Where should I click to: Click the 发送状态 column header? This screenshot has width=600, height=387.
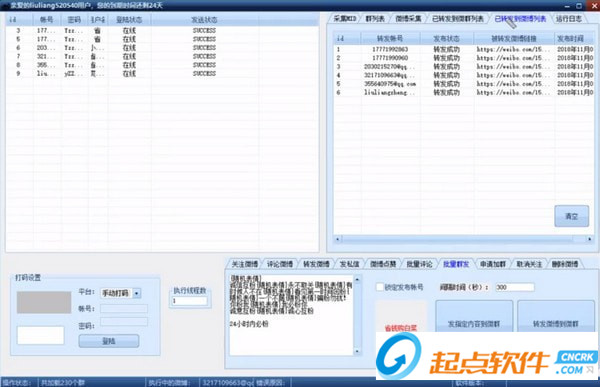tap(204, 20)
